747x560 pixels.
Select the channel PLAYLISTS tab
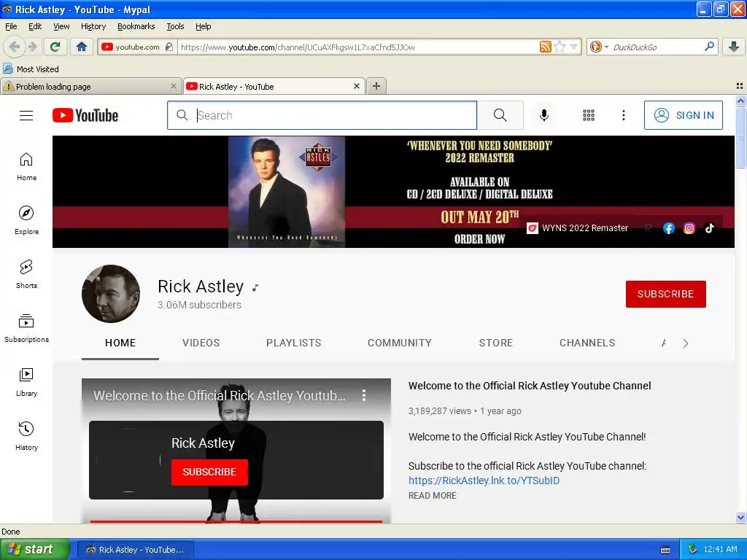(293, 343)
